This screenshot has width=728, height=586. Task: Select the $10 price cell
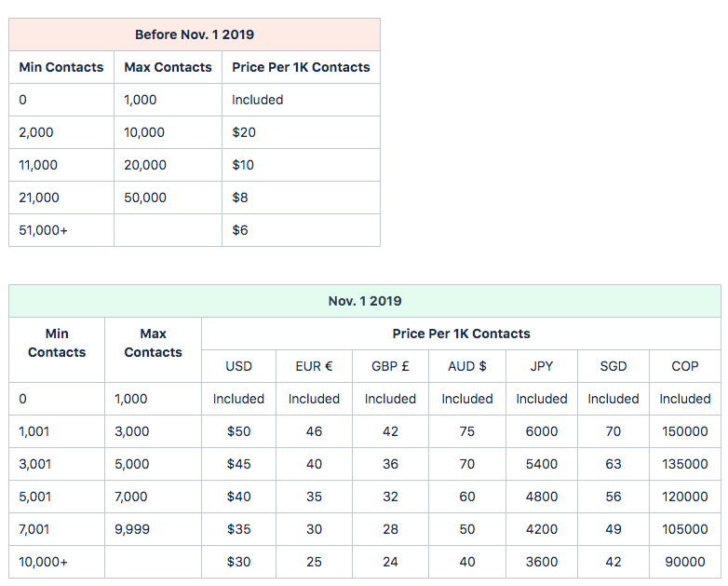[243, 165]
